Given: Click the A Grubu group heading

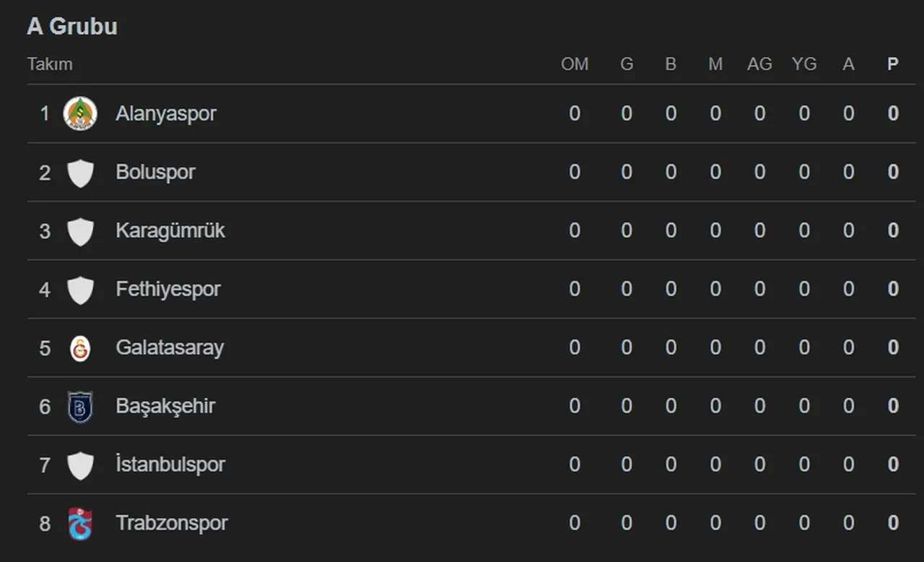Looking at the screenshot, I should [72, 27].
